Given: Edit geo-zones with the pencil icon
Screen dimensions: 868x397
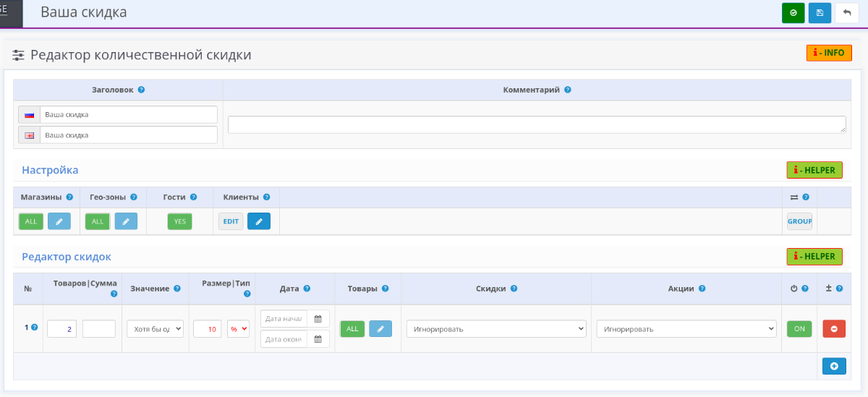Looking at the screenshot, I should click(x=125, y=221).
